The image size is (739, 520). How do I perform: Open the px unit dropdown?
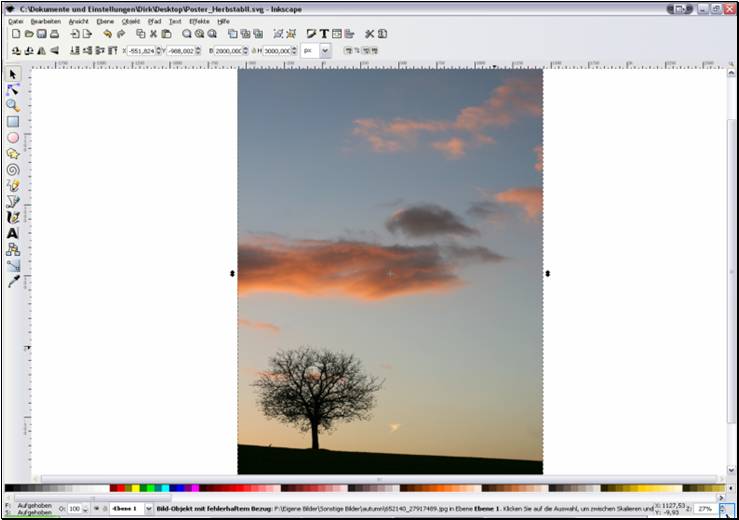pos(325,50)
